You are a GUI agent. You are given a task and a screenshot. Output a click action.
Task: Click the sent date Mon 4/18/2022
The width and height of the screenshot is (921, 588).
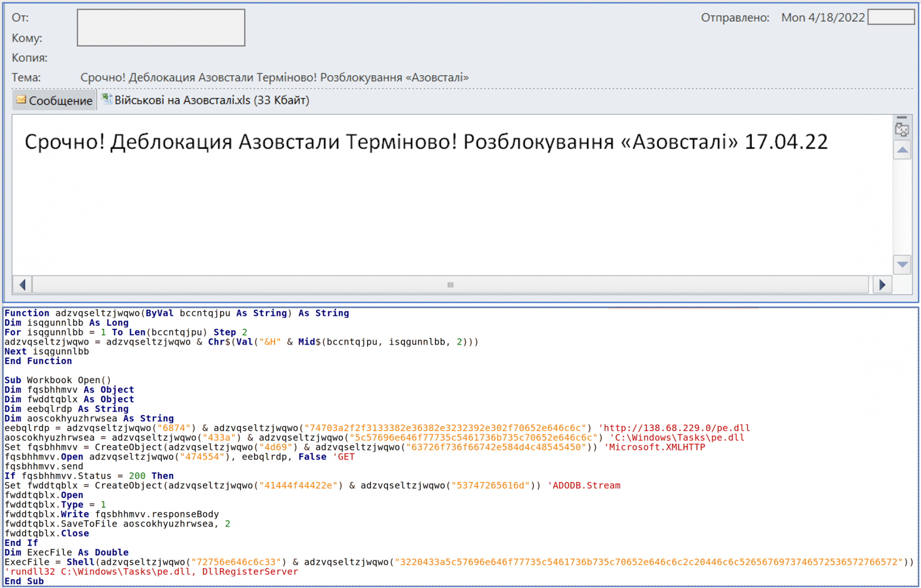click(x=822, y=17)
